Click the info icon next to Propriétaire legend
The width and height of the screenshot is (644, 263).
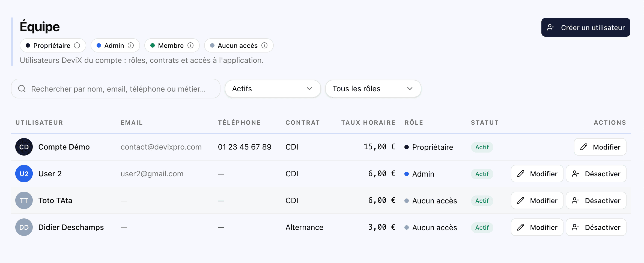(x=77, y=45)
